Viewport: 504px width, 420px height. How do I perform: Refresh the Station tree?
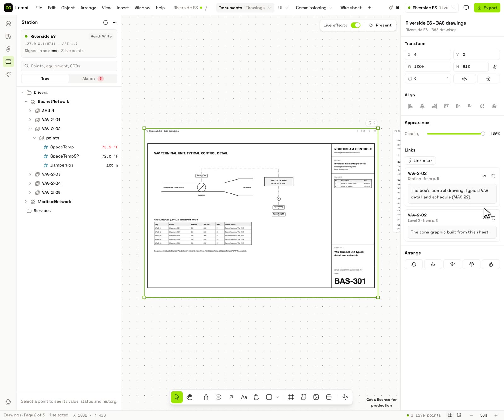click(106, 22)
